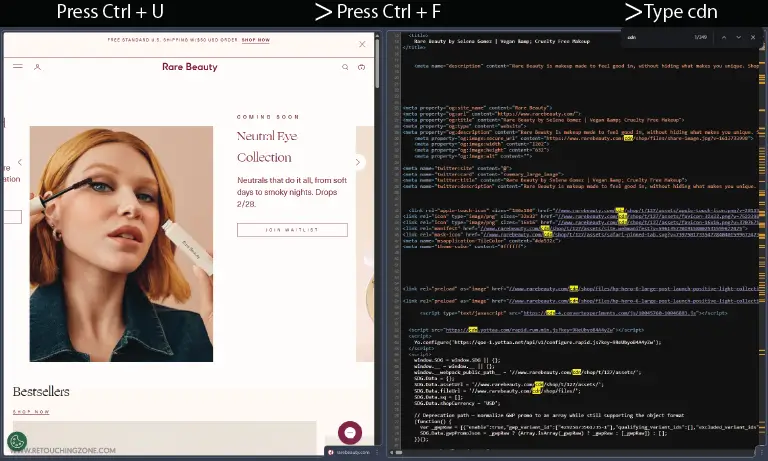Open the Neutral Eye Collection hero image
Screen dimensions: 768x461
[121, 244]
